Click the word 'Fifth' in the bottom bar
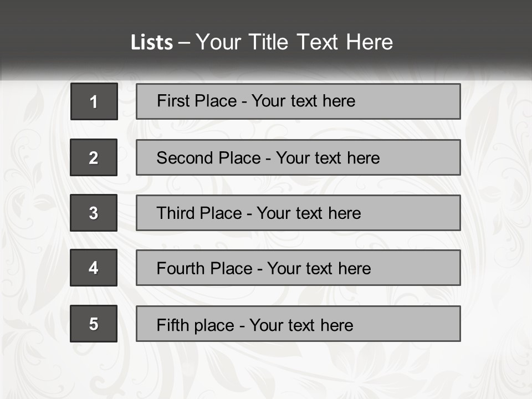This screenshot has width=532, height=399. 173,325
